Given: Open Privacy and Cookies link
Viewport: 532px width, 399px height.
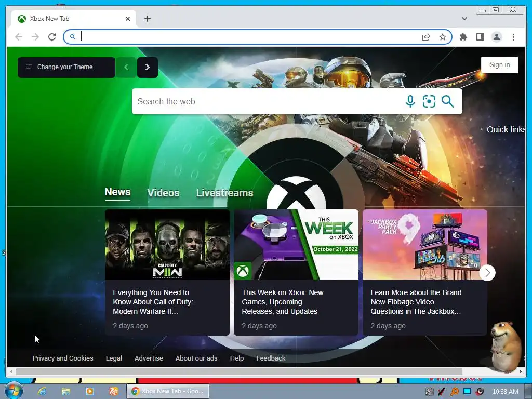Looking at the screenshot, I should coord(63,358).
